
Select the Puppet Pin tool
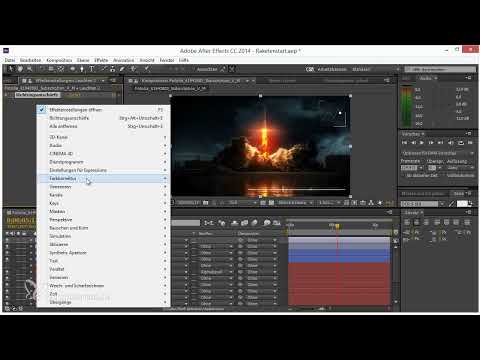point(147,69)
